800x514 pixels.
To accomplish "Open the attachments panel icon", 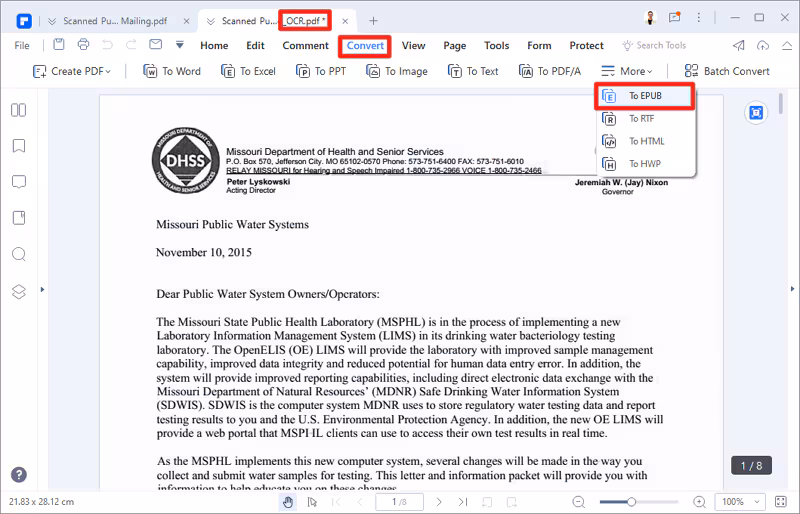I will pos(19,218).
